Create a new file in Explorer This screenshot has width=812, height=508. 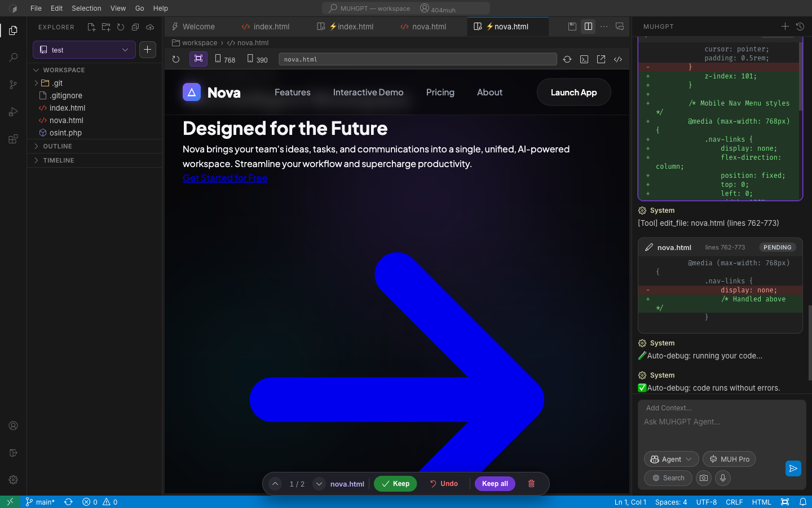[91, 27]
